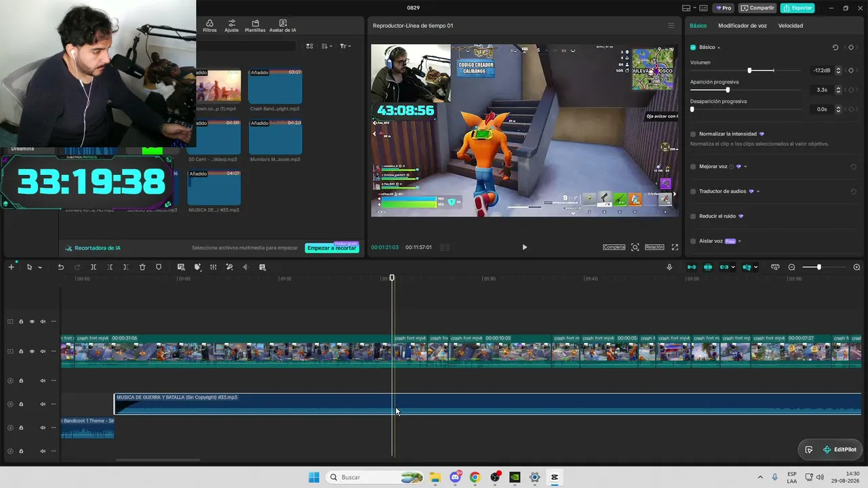This screenshot has width=868, height=488.
Task: Play the timeline preview
Action: click(x=524, y=247)
